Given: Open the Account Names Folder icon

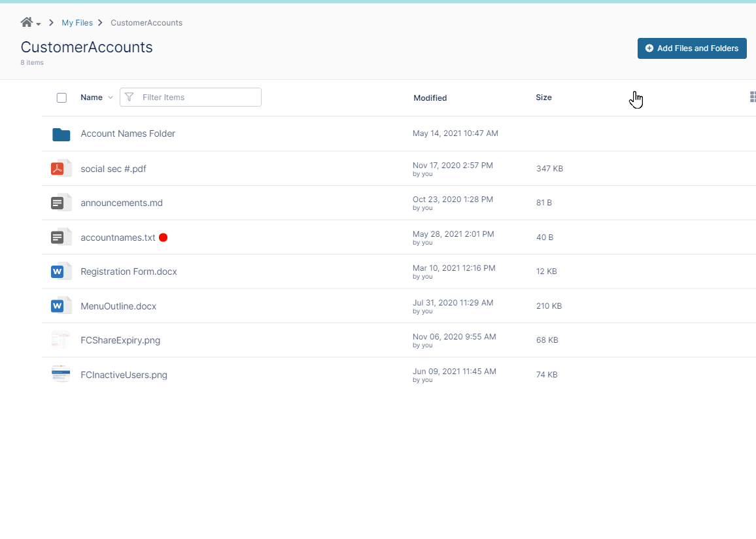Looking at the screenshot, I should point(61,134).
